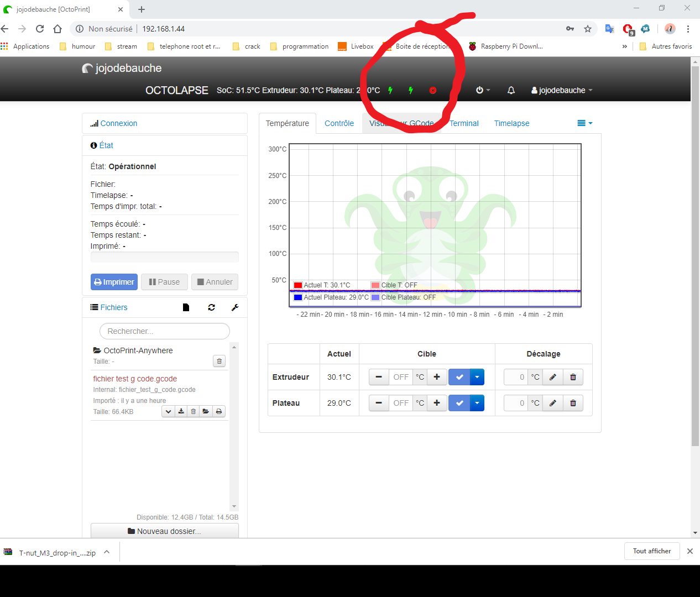
Task: Click the notification bell icon
Action: point(511,90)
